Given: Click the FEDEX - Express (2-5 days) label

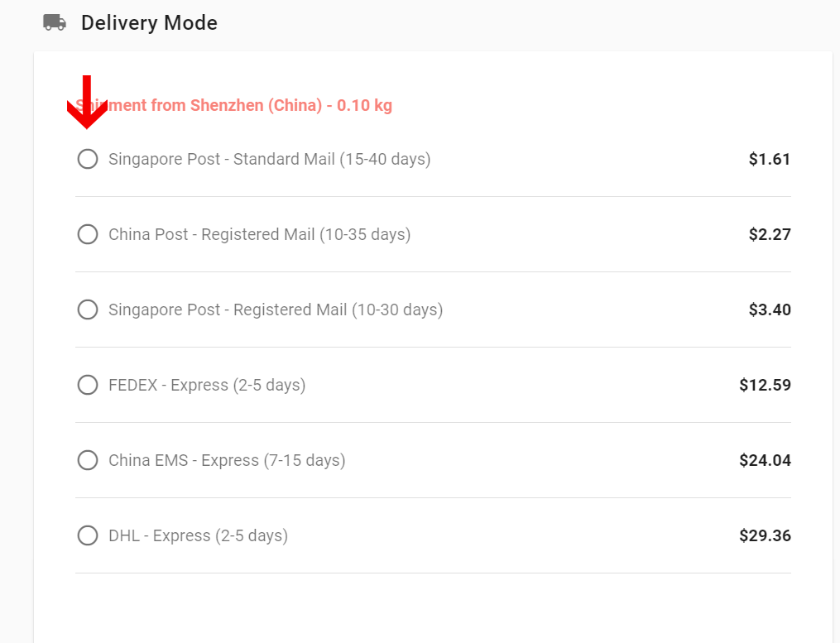Looking at the screenshot, I should (207, 385).
